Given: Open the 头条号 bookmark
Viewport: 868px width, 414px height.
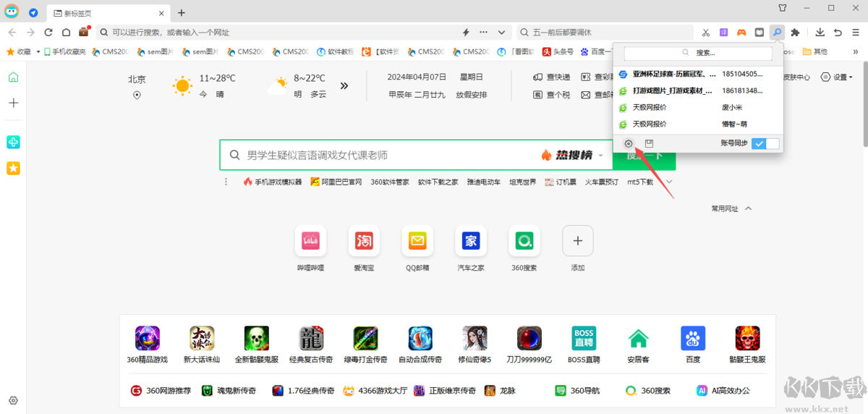Looking at the screenshot, I should click(558, 51).
